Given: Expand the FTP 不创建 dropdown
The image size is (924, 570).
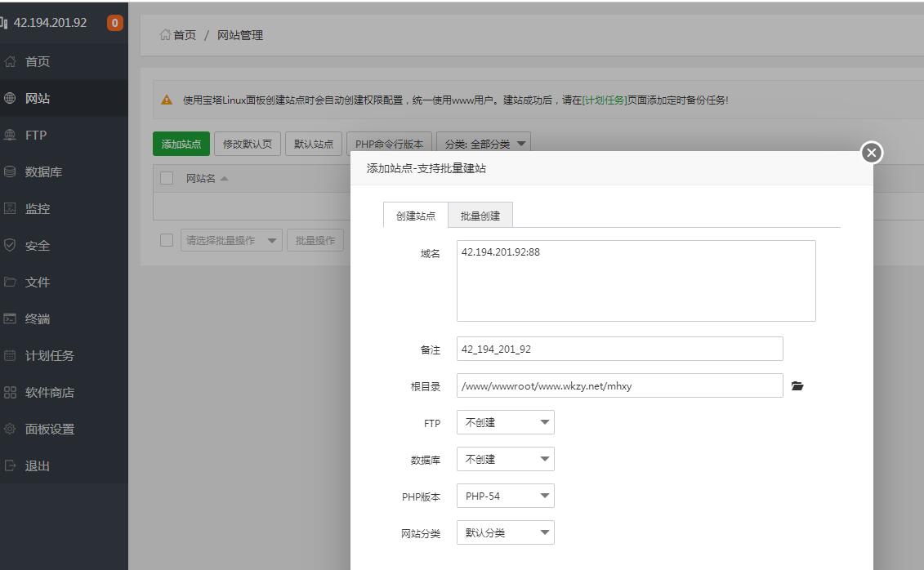Looking at the screenshot, I should [x=505, y=423].
